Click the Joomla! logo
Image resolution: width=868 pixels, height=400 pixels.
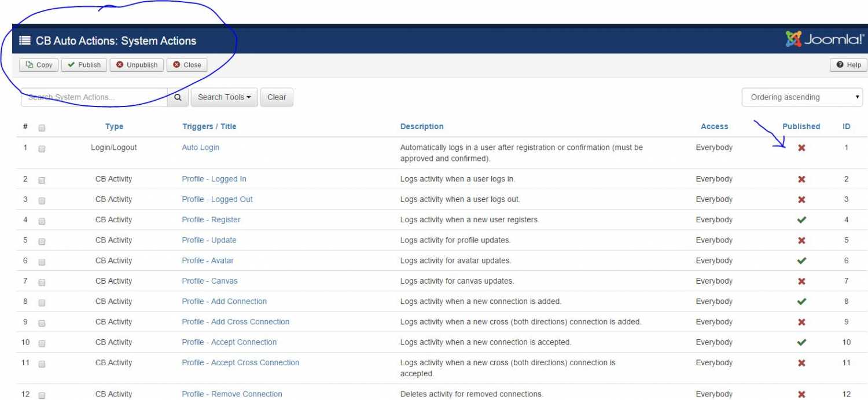pos(825,39)
